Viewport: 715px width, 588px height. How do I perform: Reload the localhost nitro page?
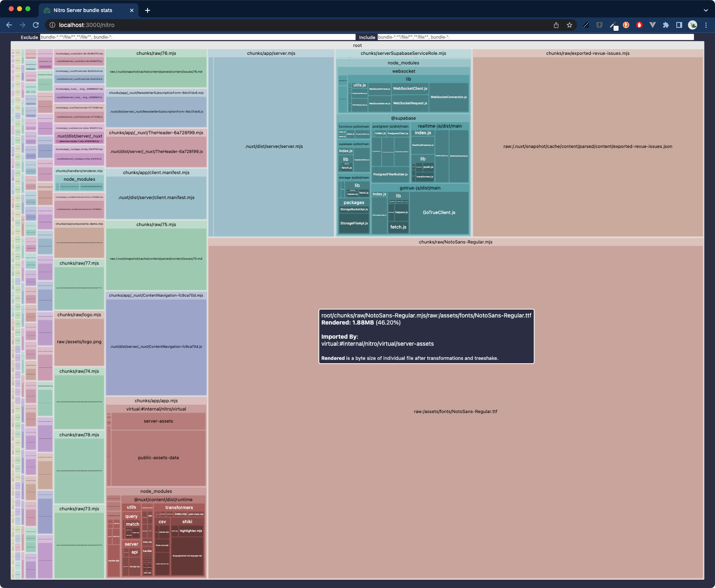36,25
